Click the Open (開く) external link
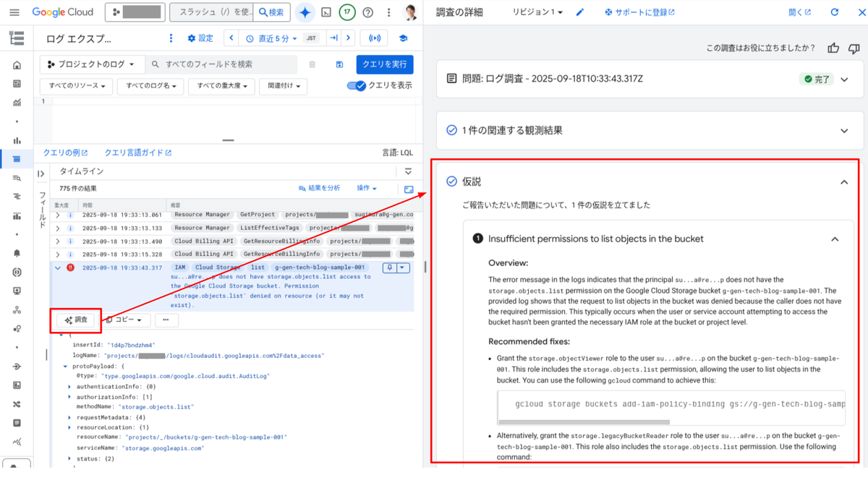Screen dimensions: 868x488 click(799, 12)
